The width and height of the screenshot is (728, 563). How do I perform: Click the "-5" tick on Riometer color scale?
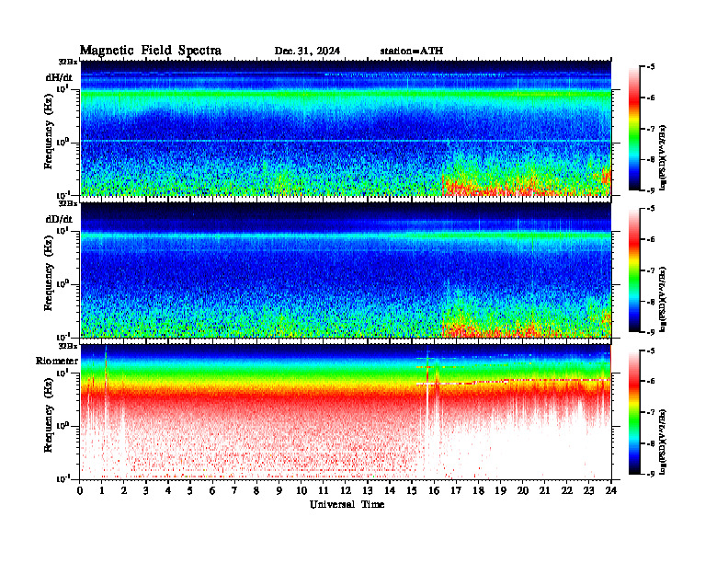[651, 351]
